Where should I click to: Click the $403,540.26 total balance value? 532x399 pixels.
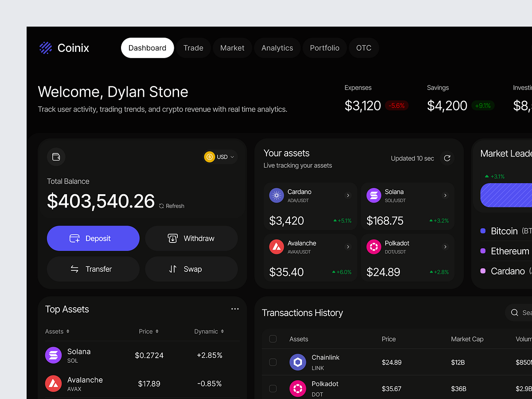pyautogui.click(x=101, y=201)
